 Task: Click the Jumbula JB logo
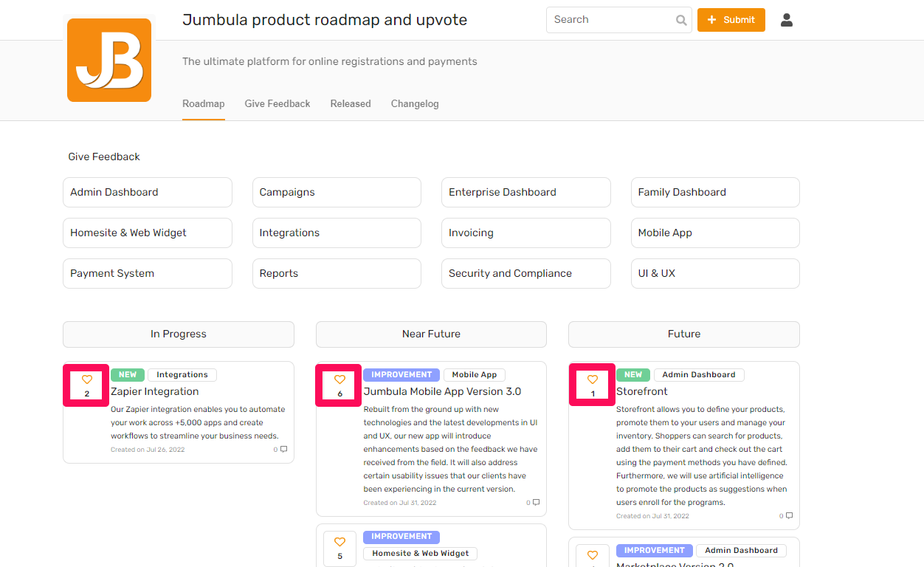(109, 60)
